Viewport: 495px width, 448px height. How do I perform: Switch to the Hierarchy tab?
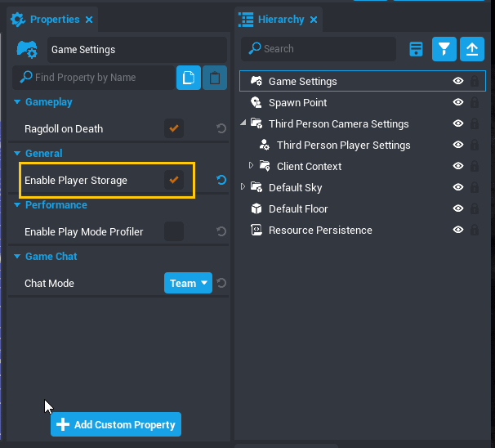278,20
